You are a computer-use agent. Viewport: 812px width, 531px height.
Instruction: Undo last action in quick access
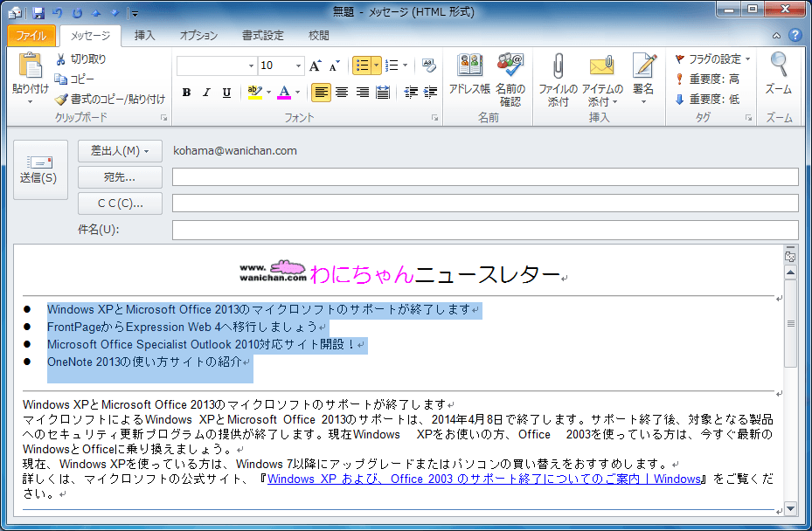(x=58, y=12)
